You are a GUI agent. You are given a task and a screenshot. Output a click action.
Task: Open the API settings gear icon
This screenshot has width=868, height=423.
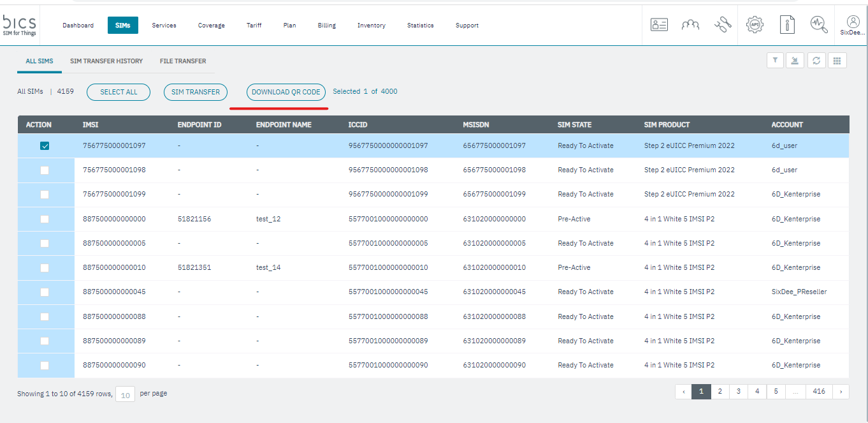(755, 25)
